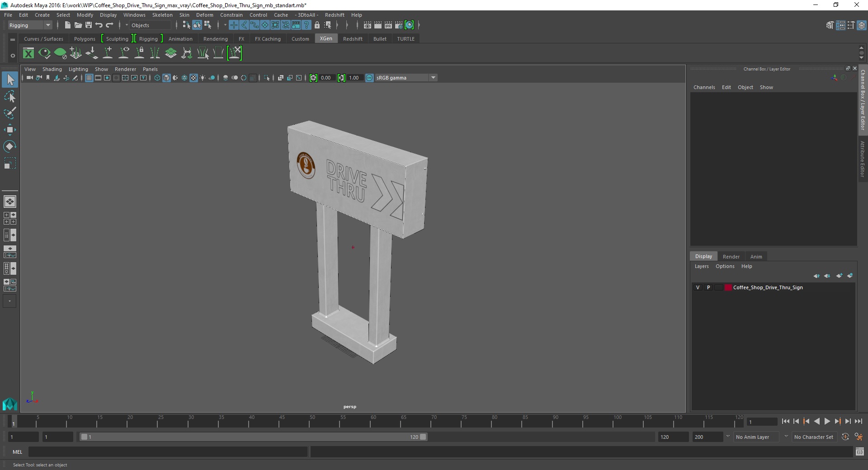Toggle wireframe cube icon in viewport

pos(157,78)
